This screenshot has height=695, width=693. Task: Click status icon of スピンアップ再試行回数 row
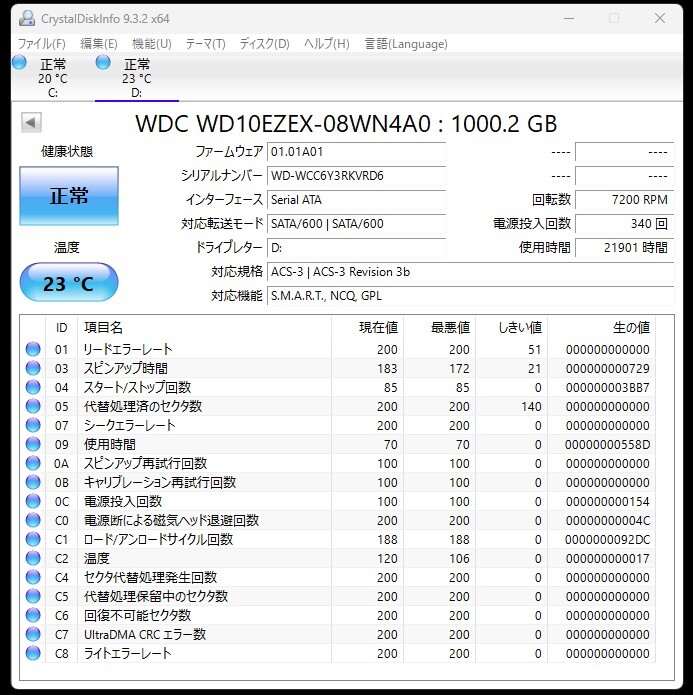(33, 464)
